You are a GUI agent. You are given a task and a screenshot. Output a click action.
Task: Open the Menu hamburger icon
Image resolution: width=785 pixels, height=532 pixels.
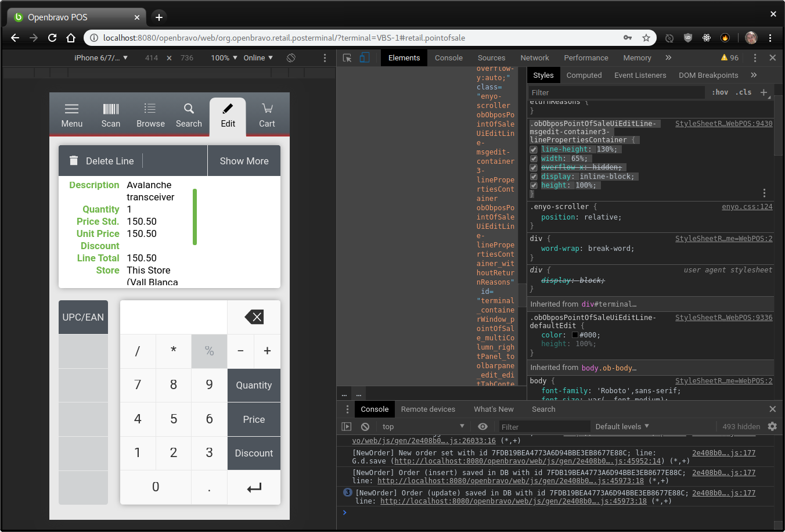71,109
